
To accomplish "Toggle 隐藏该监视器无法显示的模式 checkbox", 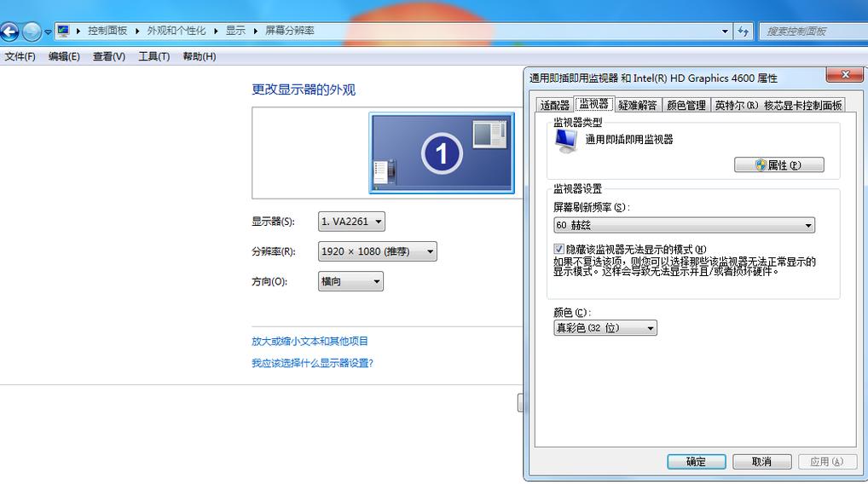I will pyautogui.click(x=559, y=249).
